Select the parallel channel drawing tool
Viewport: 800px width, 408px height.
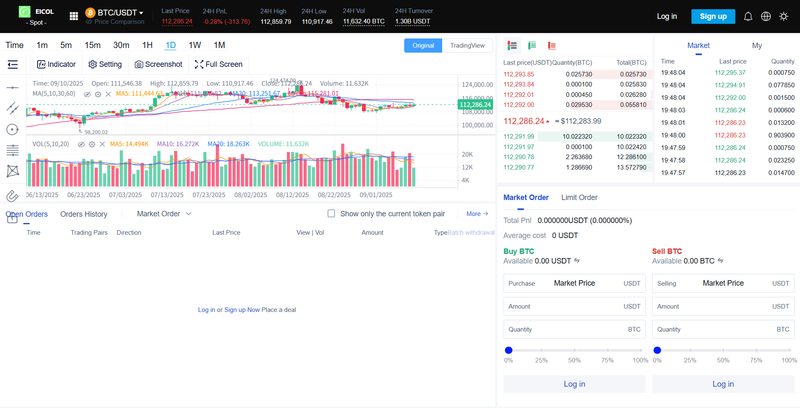[12, 108]
